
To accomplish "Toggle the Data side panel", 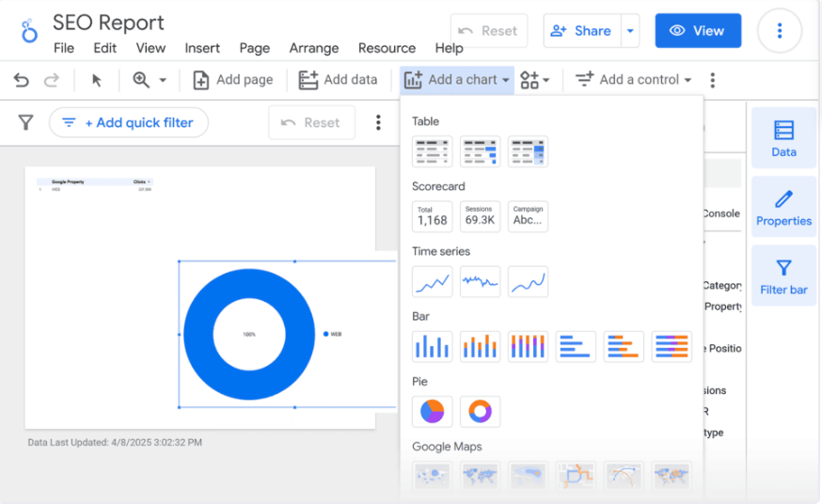I will 783,138.
